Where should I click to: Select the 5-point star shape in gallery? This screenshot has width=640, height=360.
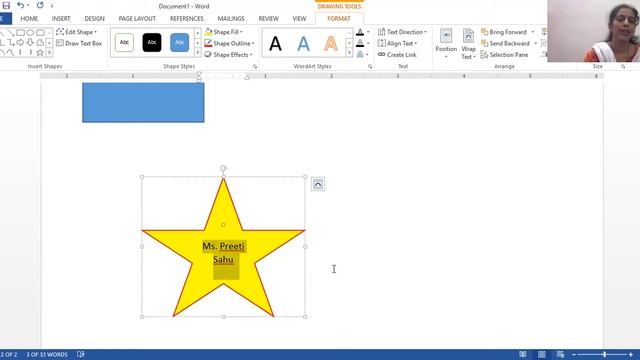[x=40, y=53]
